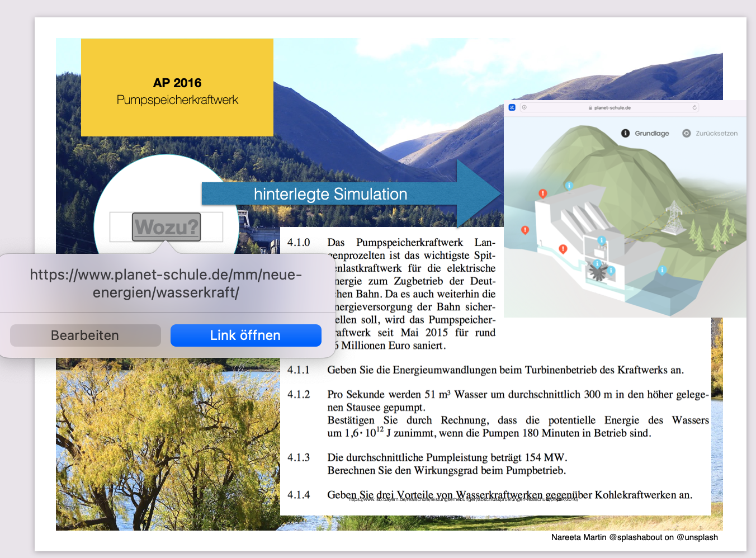
Task: Click the red warning marker over the upper lake
Action: coord(525,230)
